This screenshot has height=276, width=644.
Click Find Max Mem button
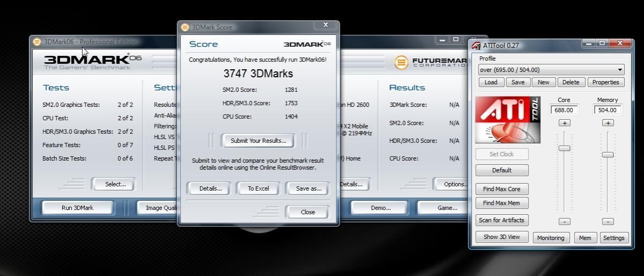click(x=502, y=203)
